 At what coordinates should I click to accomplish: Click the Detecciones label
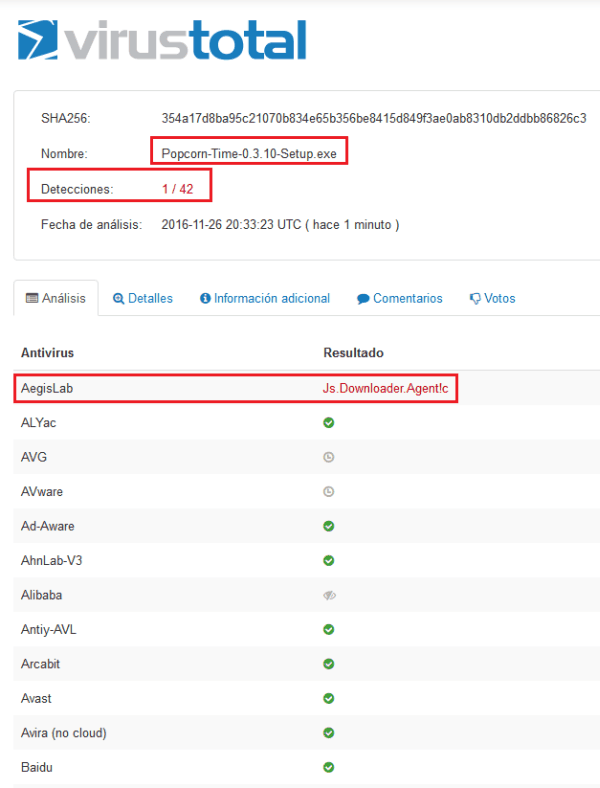(77, 189)
